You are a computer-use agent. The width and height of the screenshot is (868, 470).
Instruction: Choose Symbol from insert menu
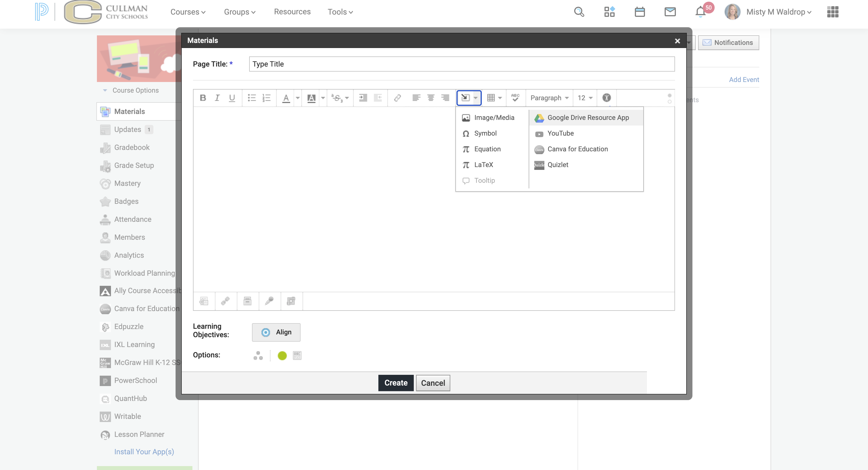(x=492, y=133)
